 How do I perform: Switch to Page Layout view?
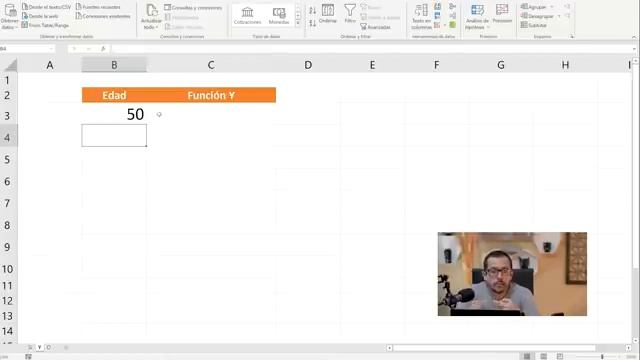tap(543, 356)
